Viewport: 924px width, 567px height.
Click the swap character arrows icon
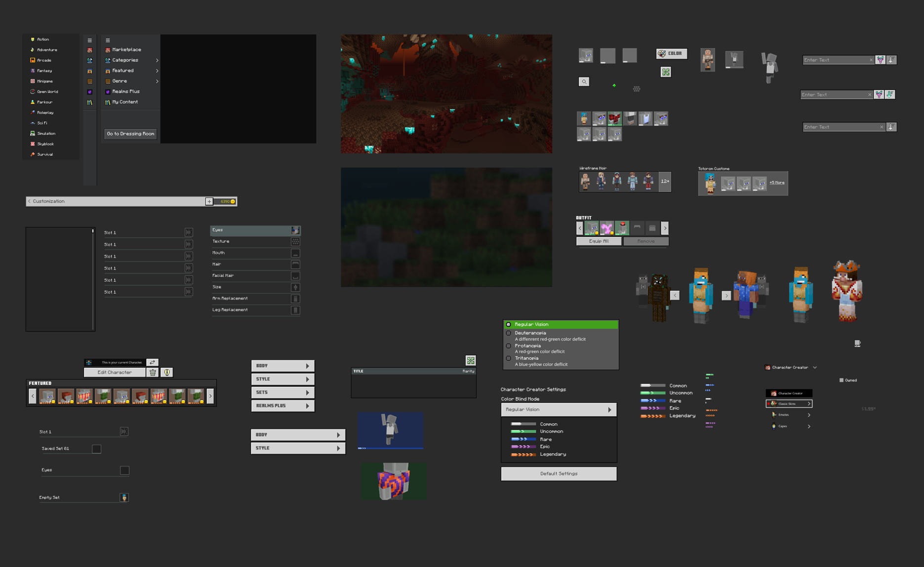coord(152,362)
